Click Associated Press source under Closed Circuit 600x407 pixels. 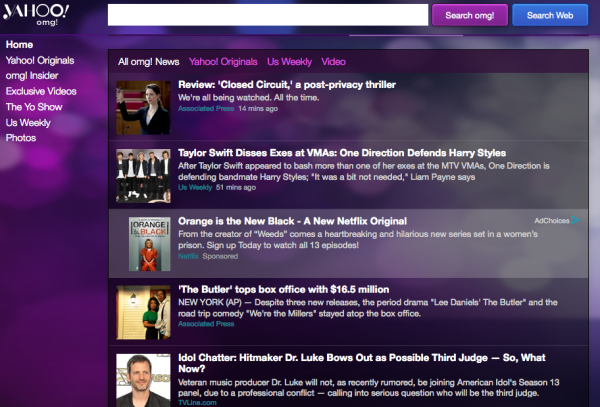[206, 109]
